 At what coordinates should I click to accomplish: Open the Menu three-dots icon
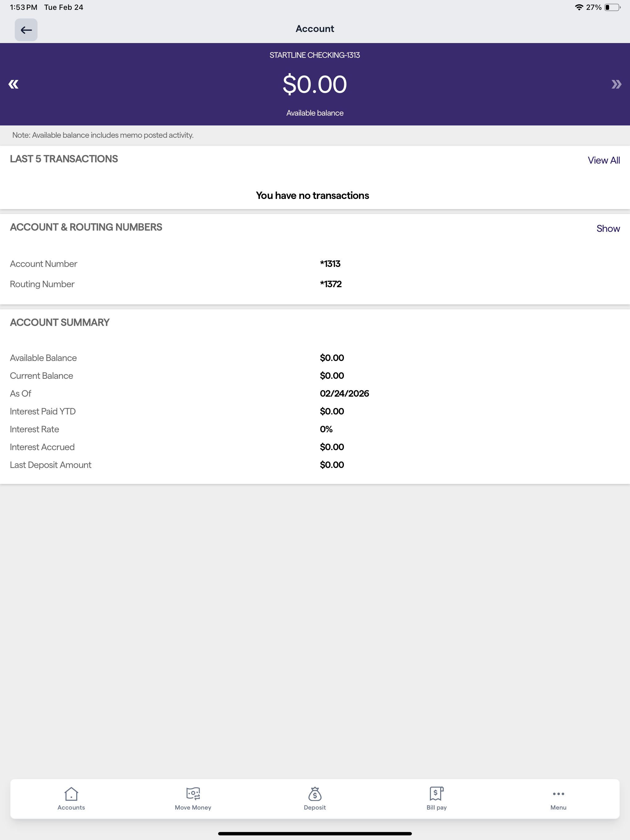click(558, 794)
